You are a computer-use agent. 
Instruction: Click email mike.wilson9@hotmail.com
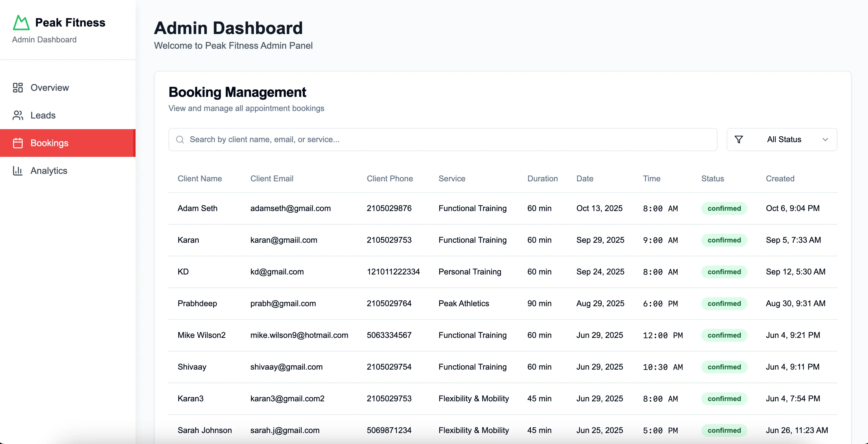[299, 335]
